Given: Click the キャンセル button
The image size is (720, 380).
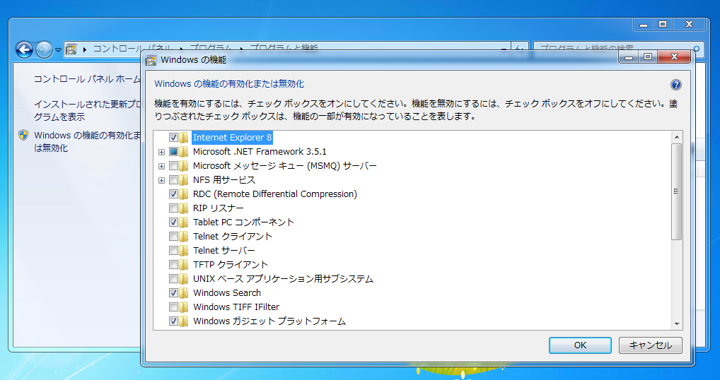Looking at the screenshot, I should coord(650,345).
